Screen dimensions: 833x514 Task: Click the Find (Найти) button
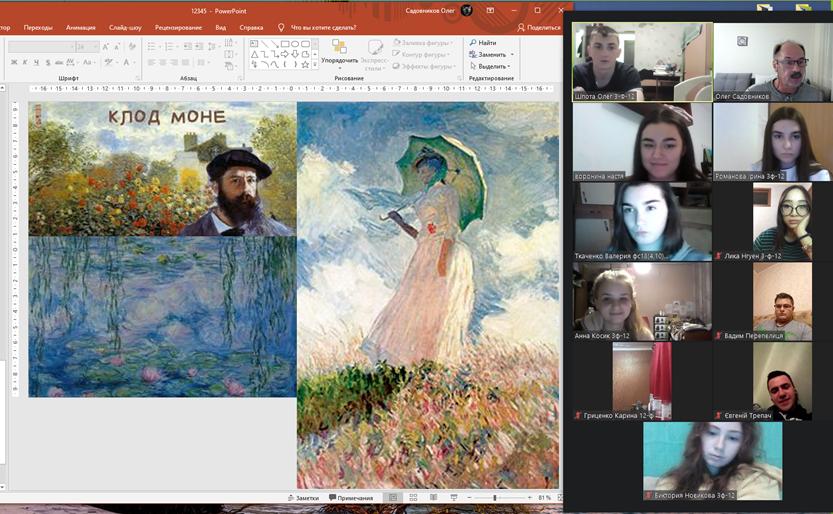[483, 42]
